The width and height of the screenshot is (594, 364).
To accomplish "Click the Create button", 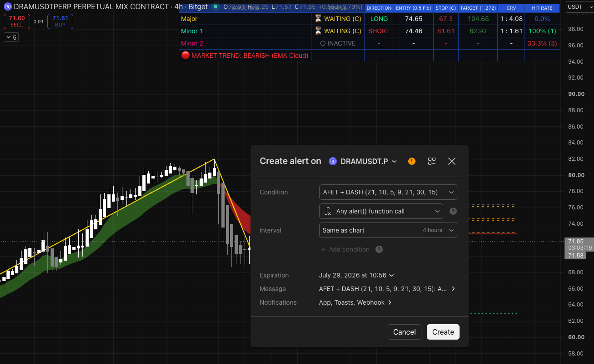I will [x=443, y=332].
